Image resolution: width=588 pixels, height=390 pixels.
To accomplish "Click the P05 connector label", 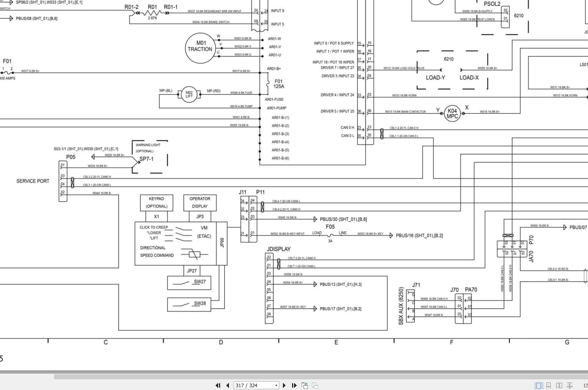I will point(71,157).
